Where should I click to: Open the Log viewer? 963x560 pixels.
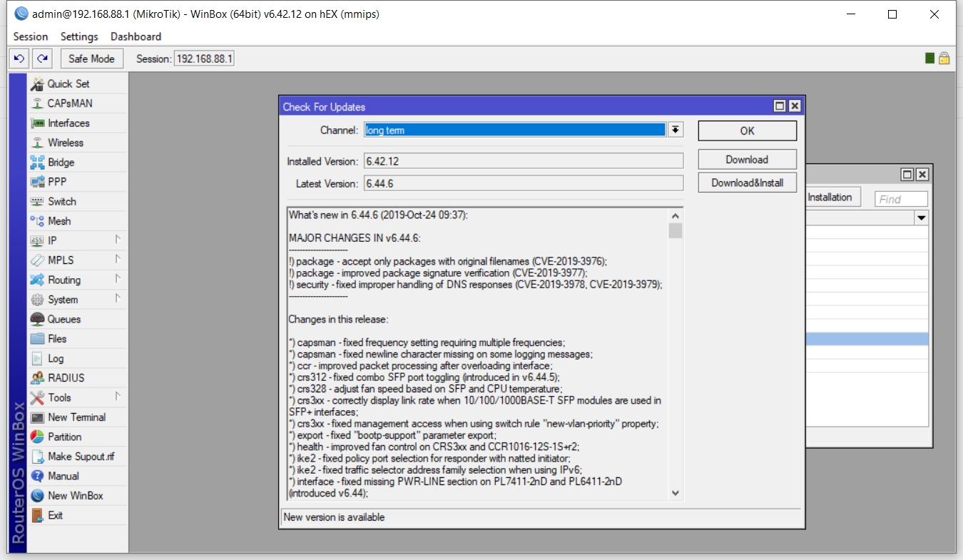tap(77, 358)
